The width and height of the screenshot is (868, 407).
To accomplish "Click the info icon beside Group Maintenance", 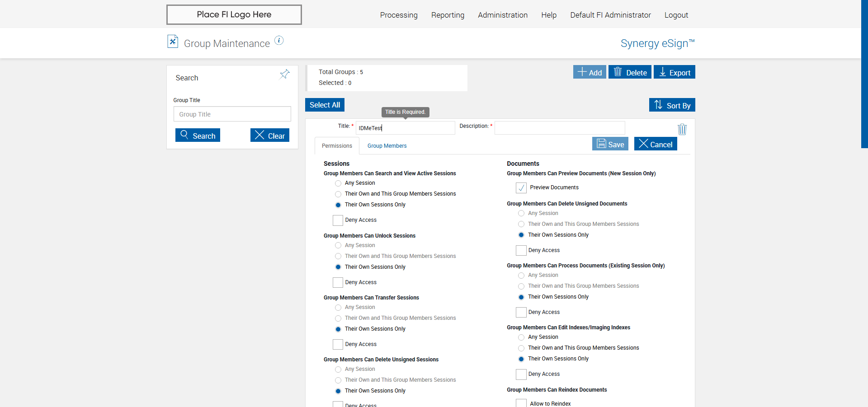I will click(x=279, y=41).
